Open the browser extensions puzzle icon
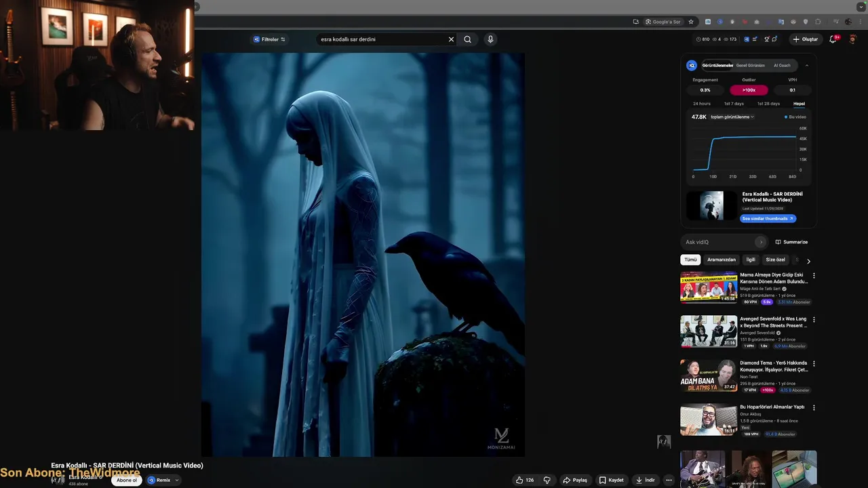Image resolution: width=868 pixels, height=488 pixels. pyautogui.click(x=818, y=22)
